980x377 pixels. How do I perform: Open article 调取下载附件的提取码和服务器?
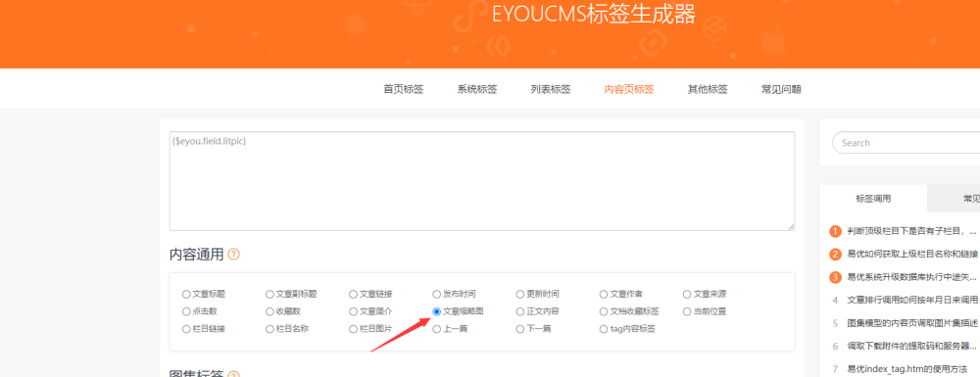click(911, 346)
